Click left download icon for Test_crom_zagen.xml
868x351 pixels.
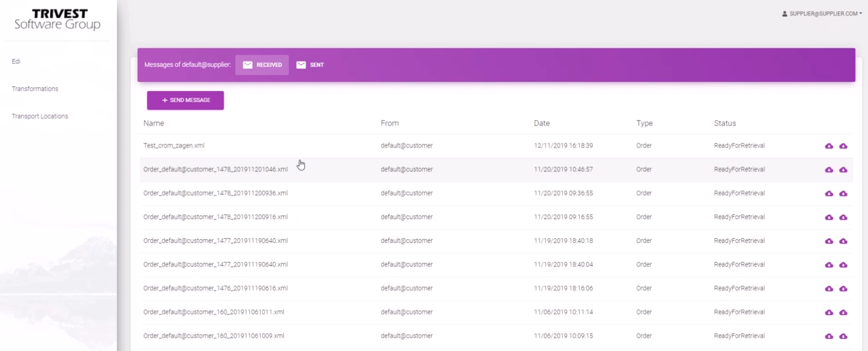[x=829, y=146]
